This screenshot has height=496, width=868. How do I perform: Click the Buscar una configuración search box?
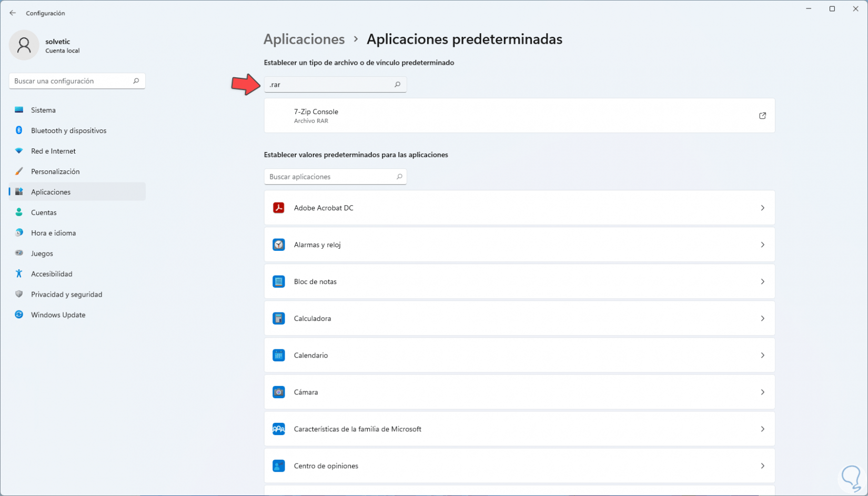click(x=72, y=81)
